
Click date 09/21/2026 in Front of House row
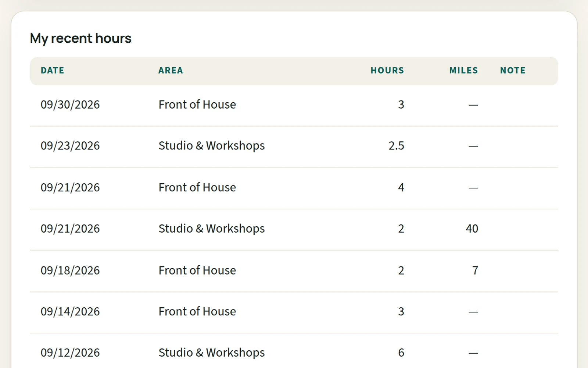(70, 188)
